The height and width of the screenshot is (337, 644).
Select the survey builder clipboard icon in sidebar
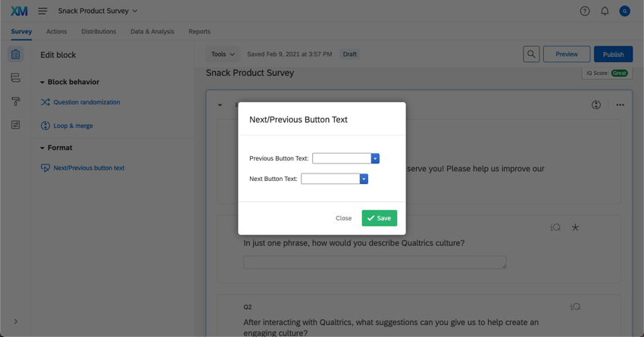coord(16,55)
